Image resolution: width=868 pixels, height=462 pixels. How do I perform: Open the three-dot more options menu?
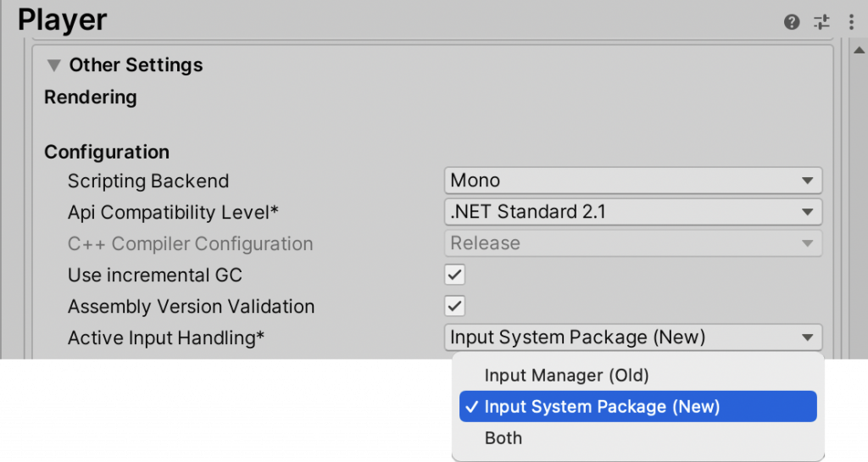pos(851,22)
